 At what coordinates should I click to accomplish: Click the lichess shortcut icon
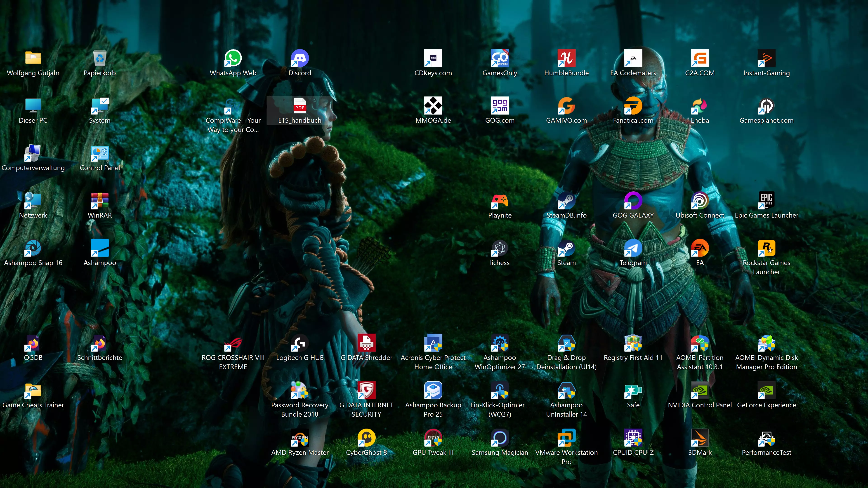click(x=500, y=248)
